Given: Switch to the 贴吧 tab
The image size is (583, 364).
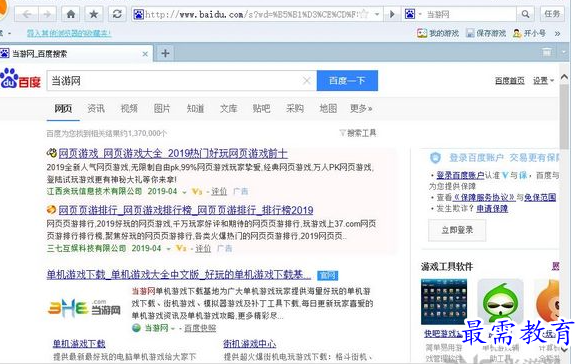Looking at the screenshot, I should click(261, 109).
